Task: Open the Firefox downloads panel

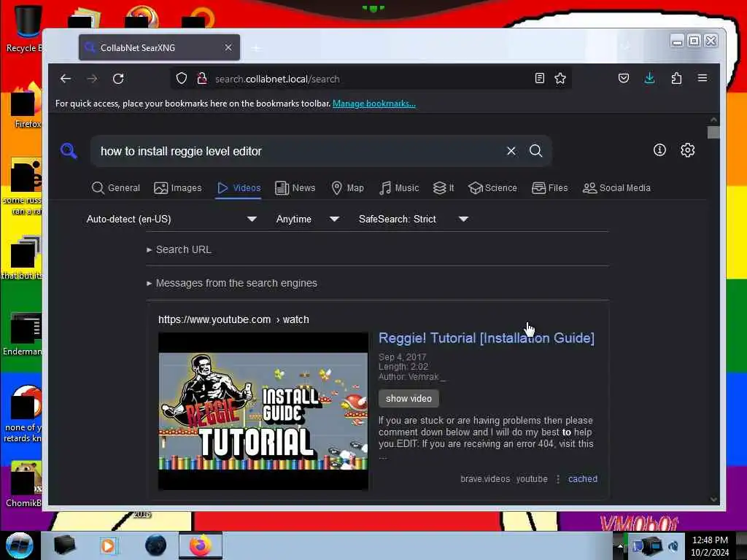Action: tap(649, 78)
